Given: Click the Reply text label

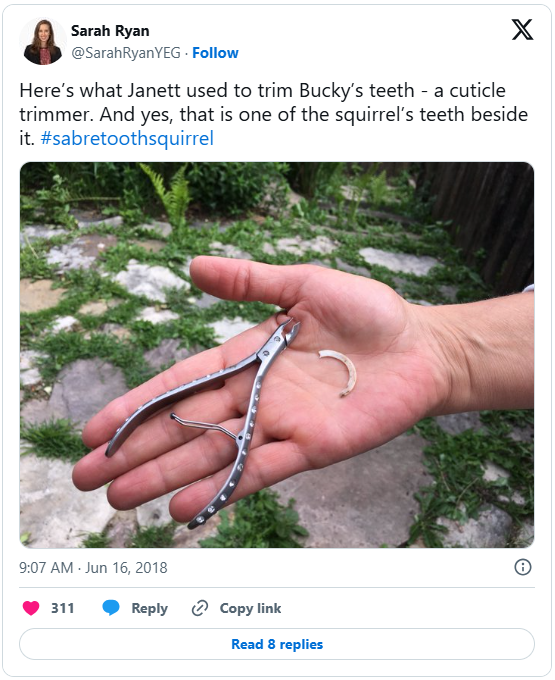Looking at the screenshot, I should click(x=149, y=608).
